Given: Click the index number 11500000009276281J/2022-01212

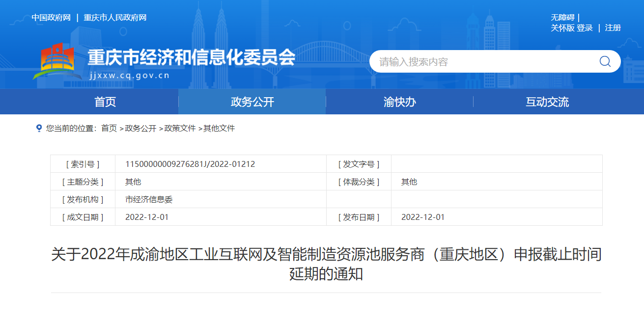Looking at the screenshot, I should coord(190,164).
